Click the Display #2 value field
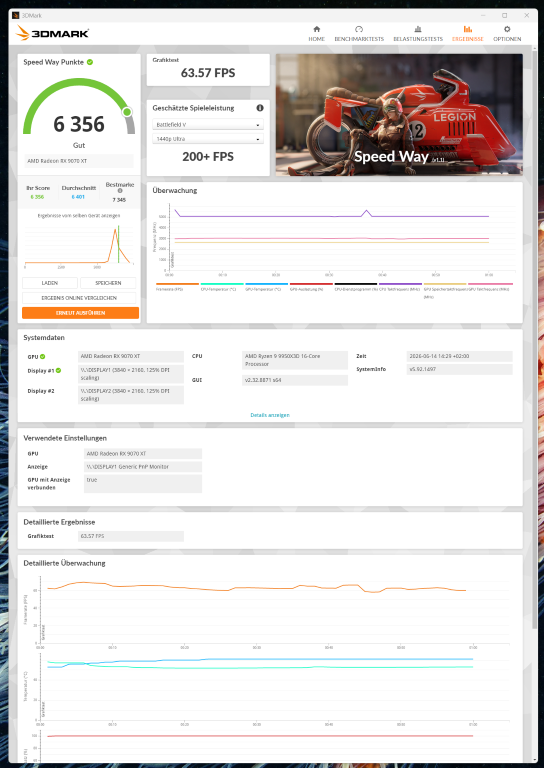544x768 pixels. pos(131,395)
